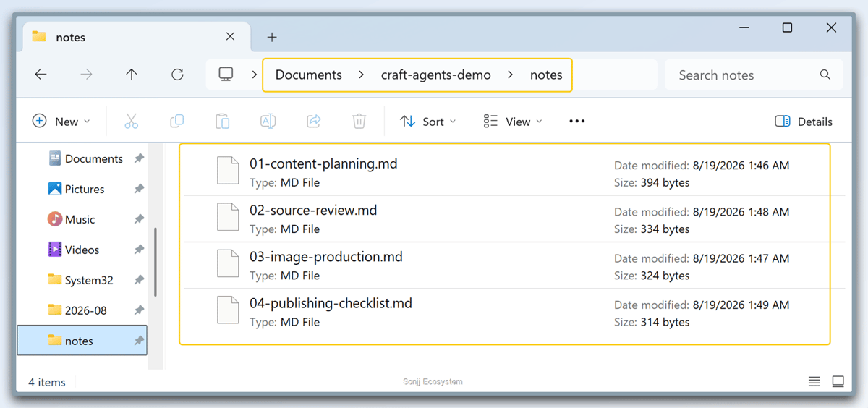The width and height of the screenshot is (868, 408).
Task: Expand chevron after craft-agents-demo breadcrumb
Action: point(511,75)
